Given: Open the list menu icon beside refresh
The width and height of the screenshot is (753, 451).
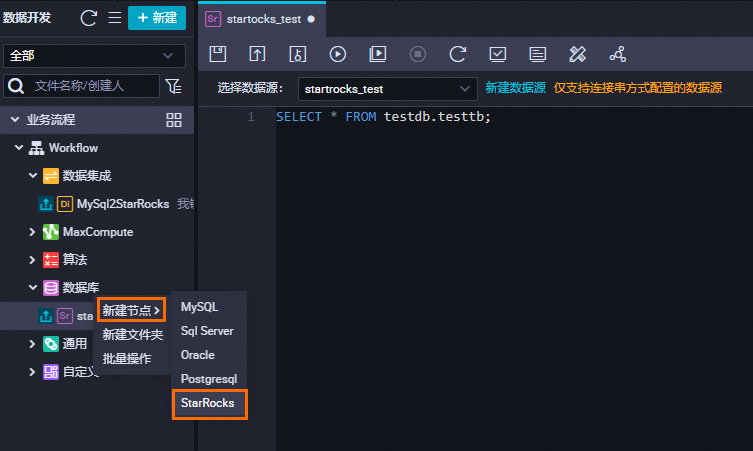Looking at the screenshot, I should point(115,18).
